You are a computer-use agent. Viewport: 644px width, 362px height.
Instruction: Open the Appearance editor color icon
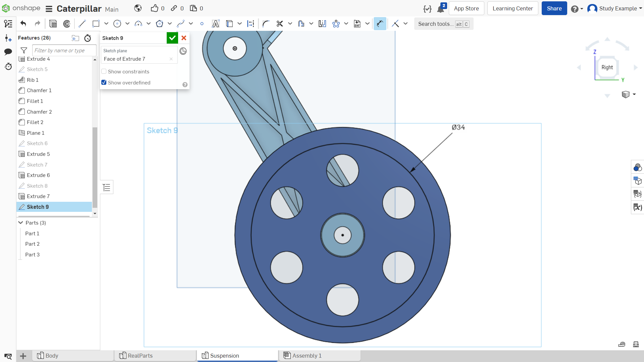[x=638, y=167]
